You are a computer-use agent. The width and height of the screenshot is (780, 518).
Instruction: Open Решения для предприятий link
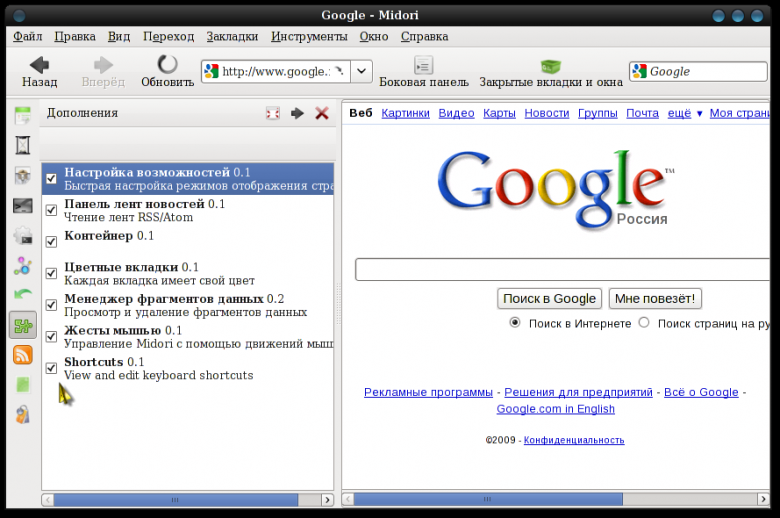[579, 392]
